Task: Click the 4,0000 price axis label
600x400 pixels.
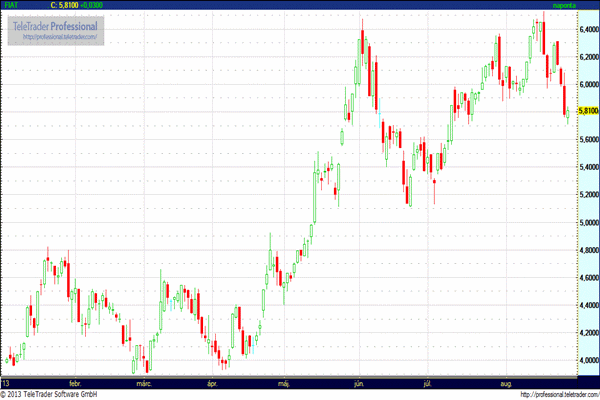Action: 588,359
